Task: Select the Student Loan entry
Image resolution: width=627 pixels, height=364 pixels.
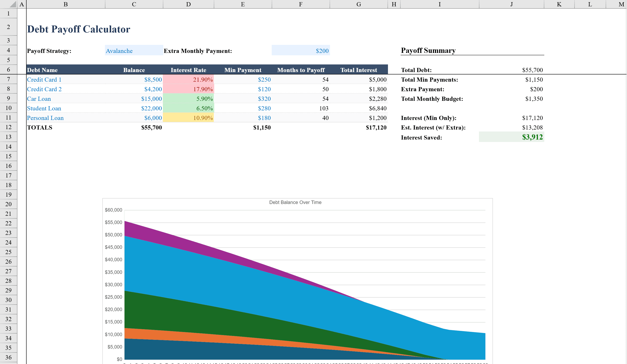Action: (44, 108)
